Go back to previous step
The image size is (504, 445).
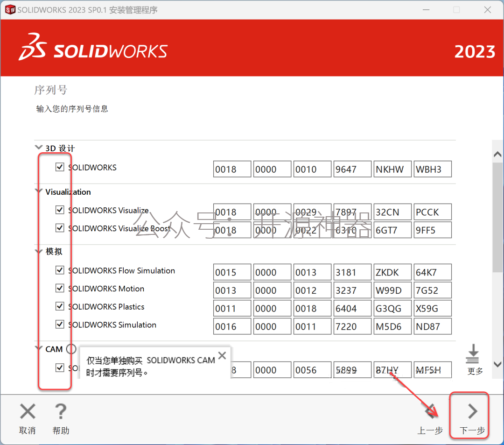[430, 412]
